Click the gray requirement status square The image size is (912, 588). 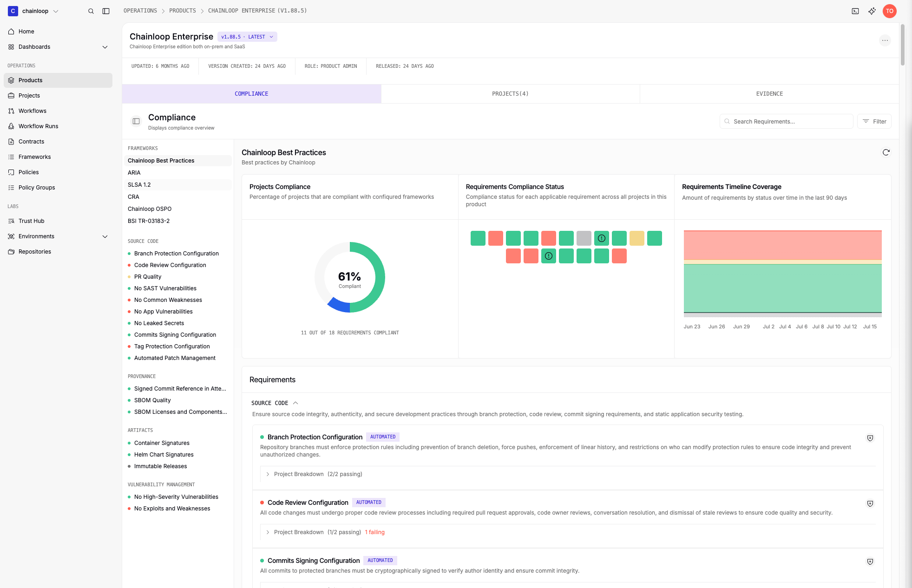pos(584,238)
